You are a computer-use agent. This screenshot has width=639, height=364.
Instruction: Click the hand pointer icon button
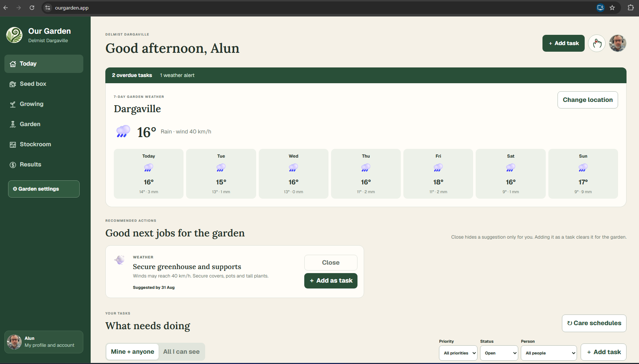pos(597,43)
